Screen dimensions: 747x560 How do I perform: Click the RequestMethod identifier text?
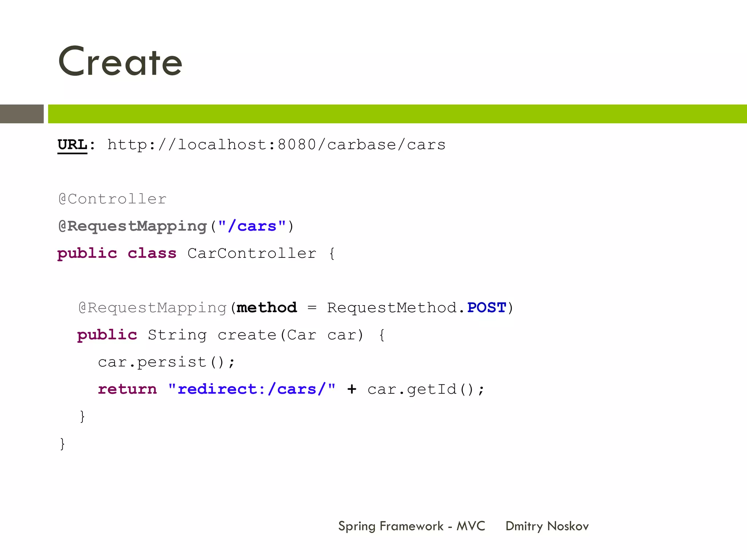coord(392,308)
